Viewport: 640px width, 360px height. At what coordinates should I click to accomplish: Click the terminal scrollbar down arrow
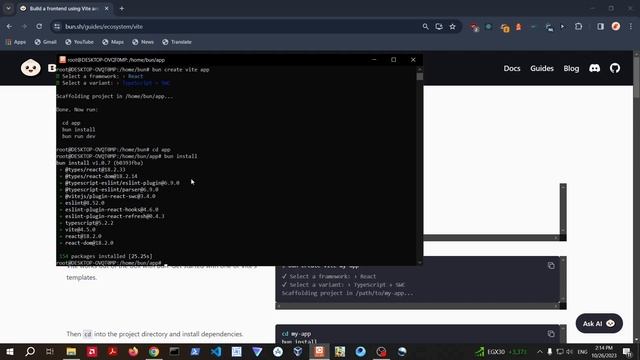point(420,262)
